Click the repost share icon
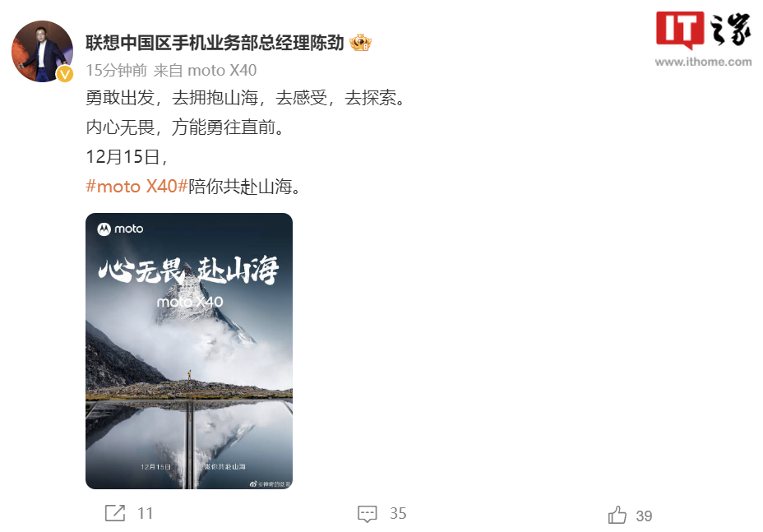 (115, 513)
